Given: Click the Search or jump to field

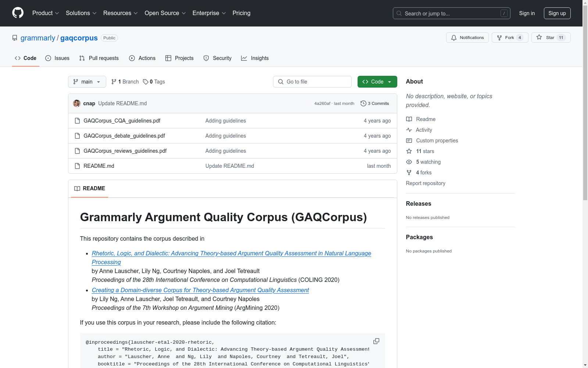Looking at the screenshot, I should tap(452, 13).
